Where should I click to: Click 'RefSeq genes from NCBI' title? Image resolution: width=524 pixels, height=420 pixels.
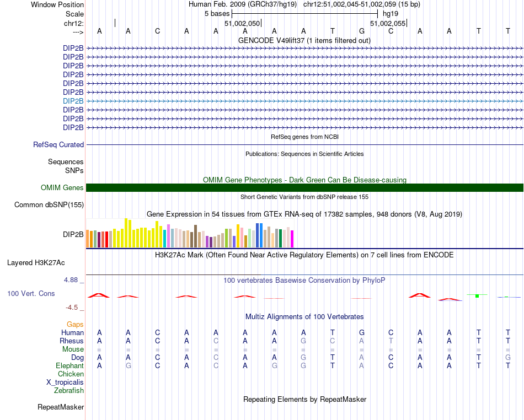pyautogui.click(x=304, y=137)
